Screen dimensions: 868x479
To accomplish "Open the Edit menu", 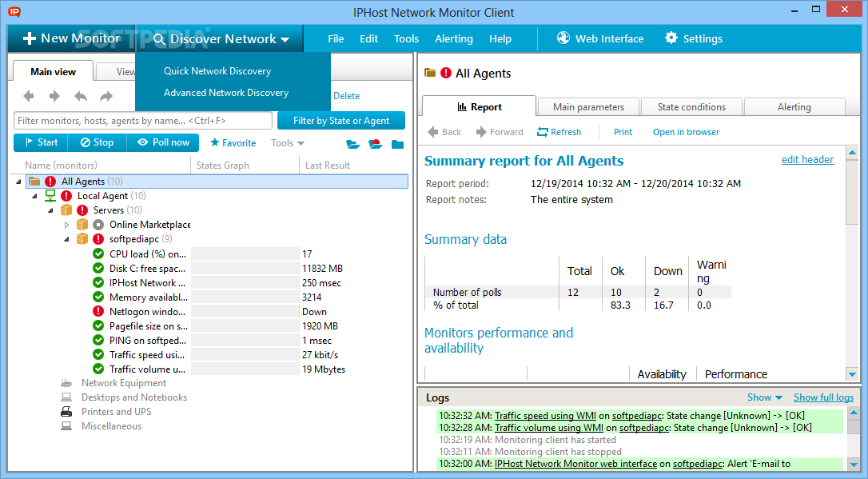I will tap(368, 38).
